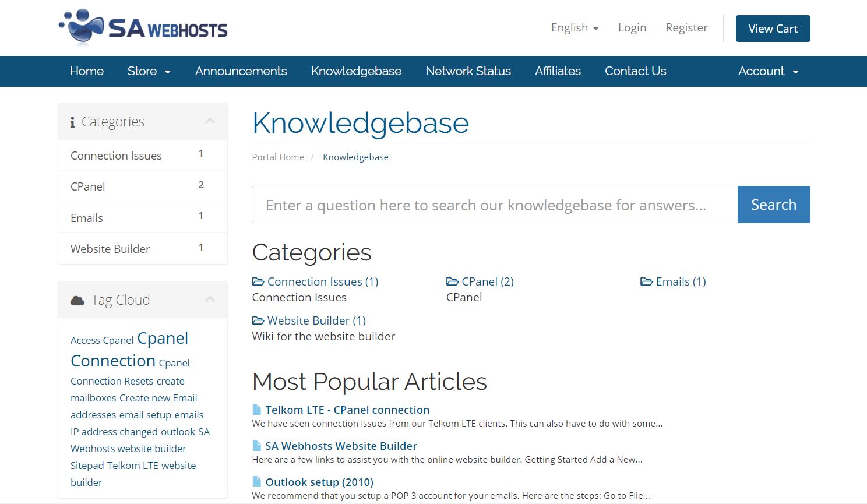Click the folder icon beside Website Builder (1)
This screenshot has width=867, height=504.
(x=258, y=320)
